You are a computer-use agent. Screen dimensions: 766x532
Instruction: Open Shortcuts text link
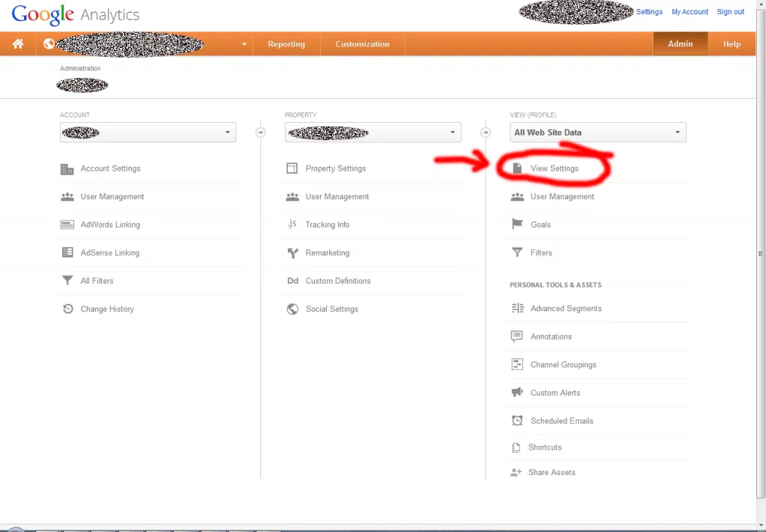click(545, 447)
